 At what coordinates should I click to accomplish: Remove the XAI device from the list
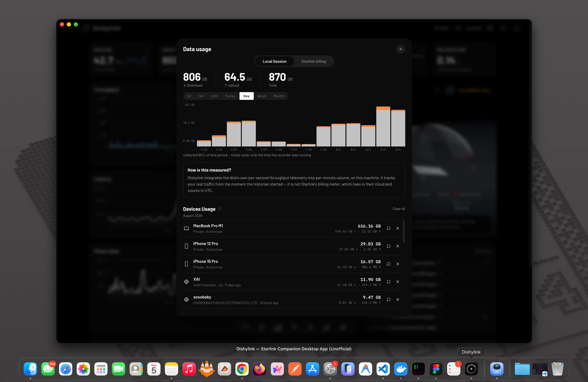click(x=398, y=282)
